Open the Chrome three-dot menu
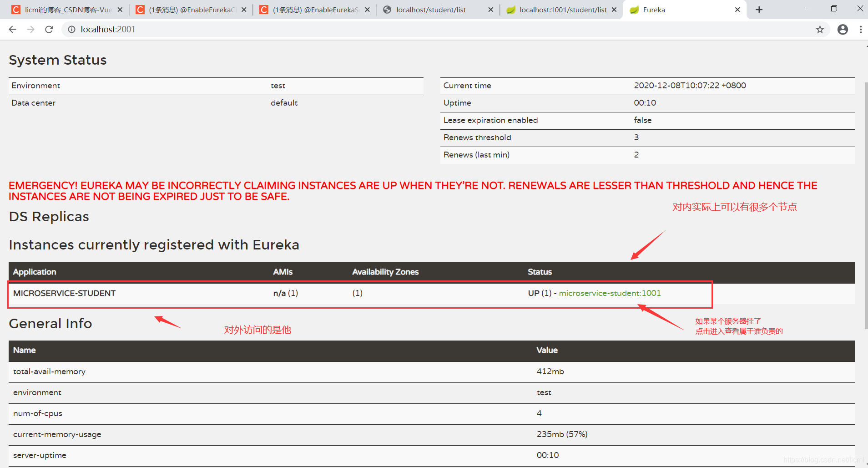The height and width of the screenshot is (468, 868). (861, 30)
